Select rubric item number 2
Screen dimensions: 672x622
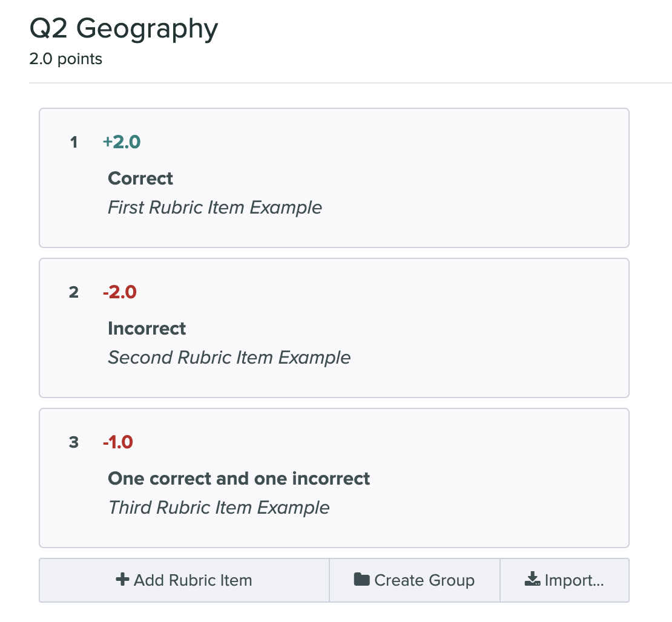pyautogui.click(x=74, y=292)
